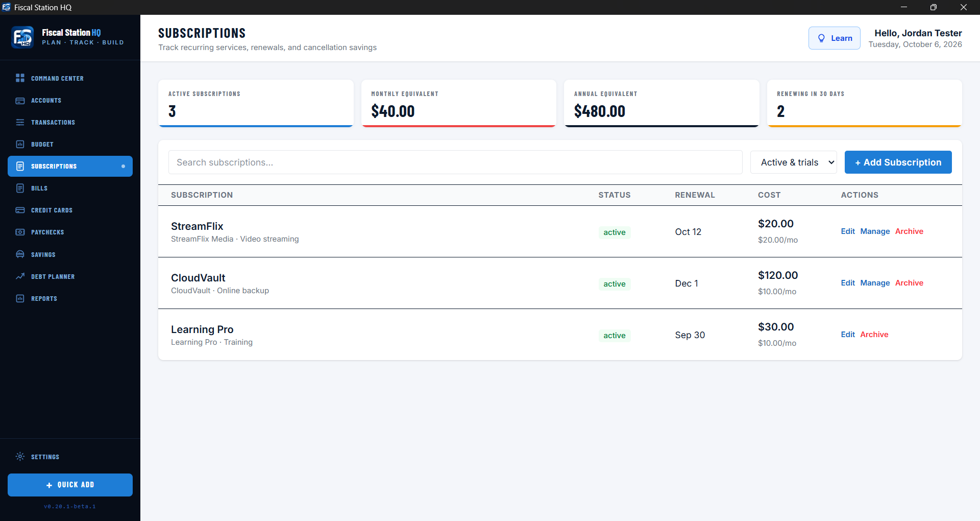Click the Fiscal Station HQ logo
The height and width of the screenshot is (521, 980).
(x=22, y=37)
